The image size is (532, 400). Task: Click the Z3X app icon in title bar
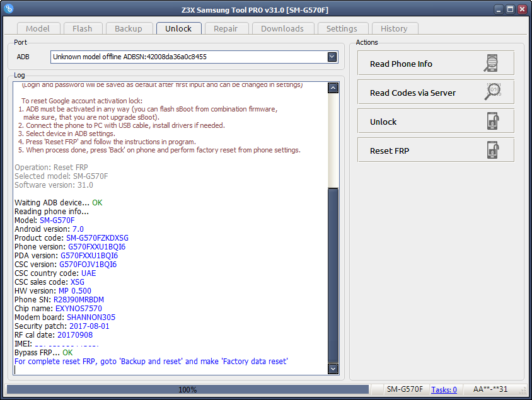9,8
